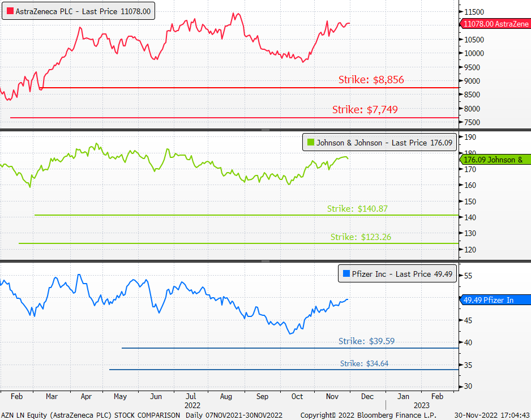Click the 45 value on Pfizer price axis
Viewport: 531px width, 420px height.
468,320
